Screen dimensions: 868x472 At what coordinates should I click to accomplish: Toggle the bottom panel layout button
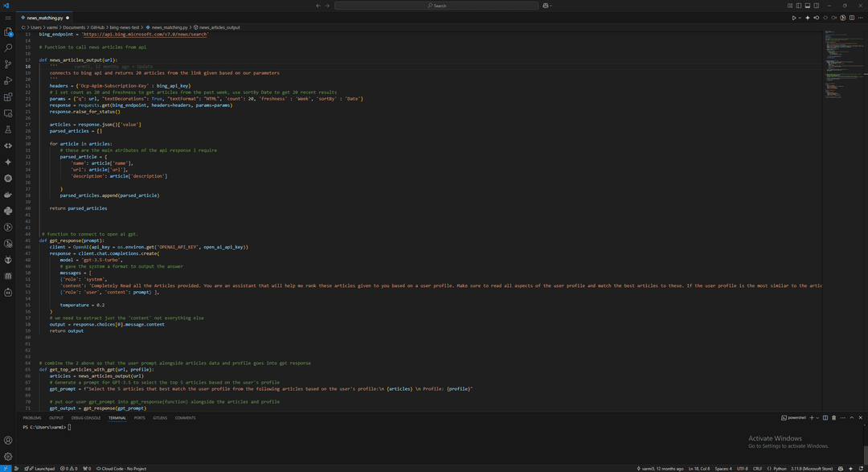coord(809,6)
